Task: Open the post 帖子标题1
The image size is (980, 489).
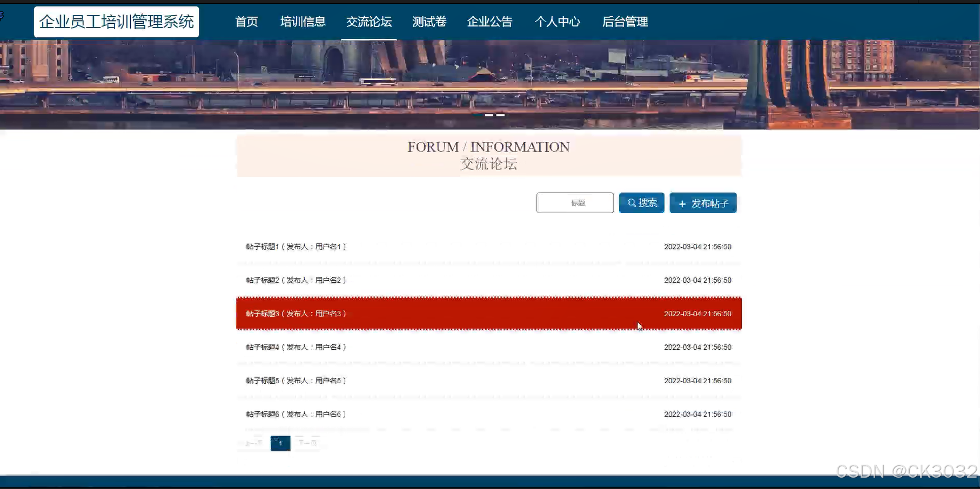Action: click(x=295, y=246)
